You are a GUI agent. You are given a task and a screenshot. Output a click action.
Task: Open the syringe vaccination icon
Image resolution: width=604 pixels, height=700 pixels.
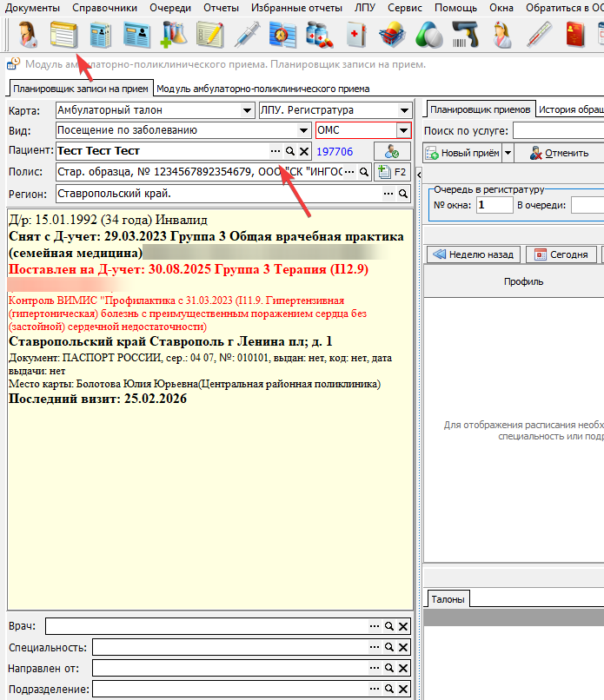point(247,35)
